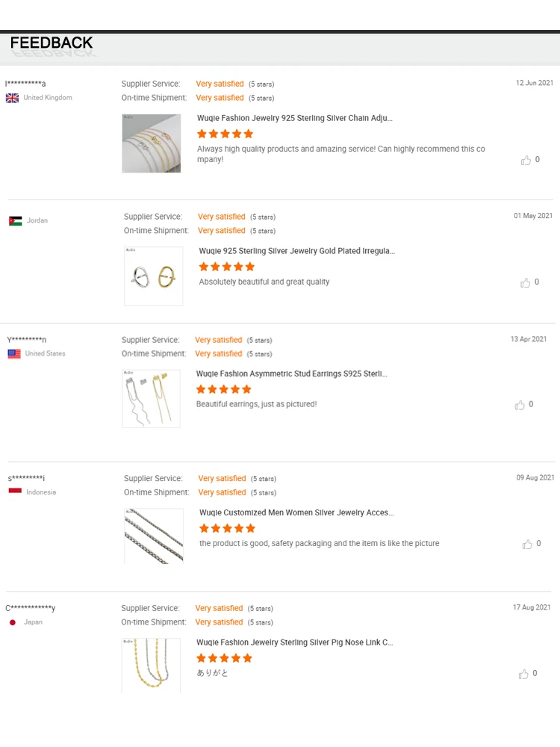Click thumbs-up on Japan review
Viewport: 560px width, 747px height.
point(523,674)
